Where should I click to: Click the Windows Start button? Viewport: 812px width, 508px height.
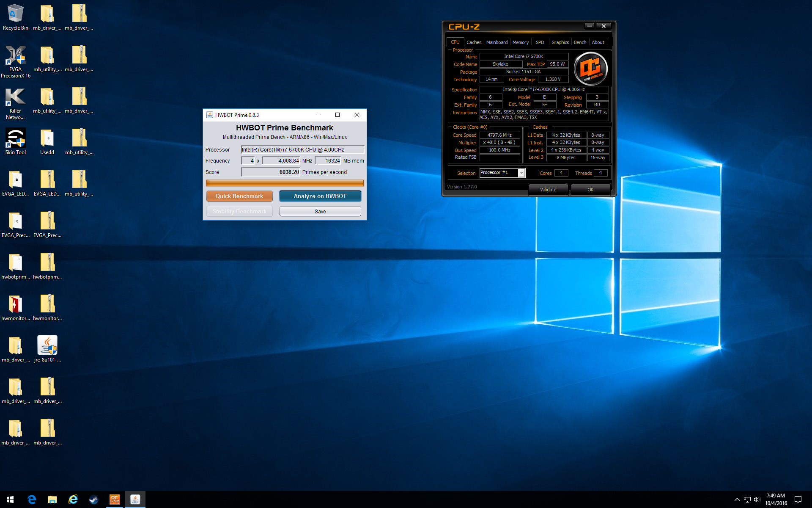tap(10, 500)
